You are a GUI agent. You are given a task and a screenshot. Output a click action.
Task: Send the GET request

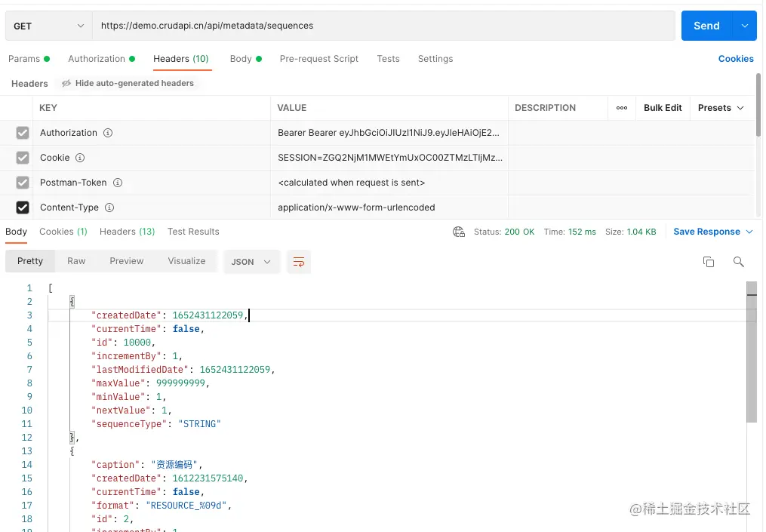[x=707, y=26]
